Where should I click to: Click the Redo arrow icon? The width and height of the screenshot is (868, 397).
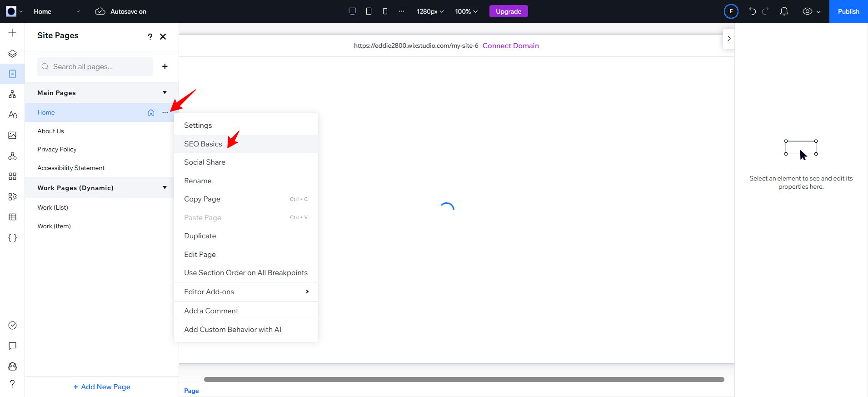(765, 11)
